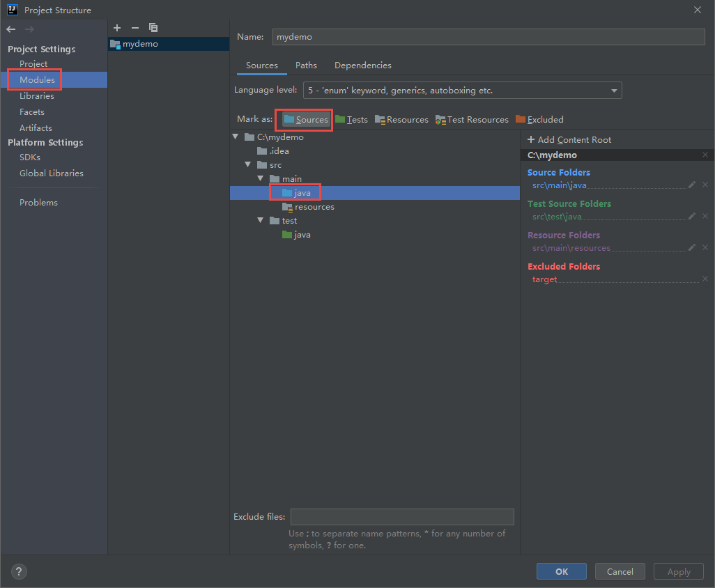This screenshot has height=588, width=715.
Task: Select Libraries in Project Settings
Action: (37, 96)
